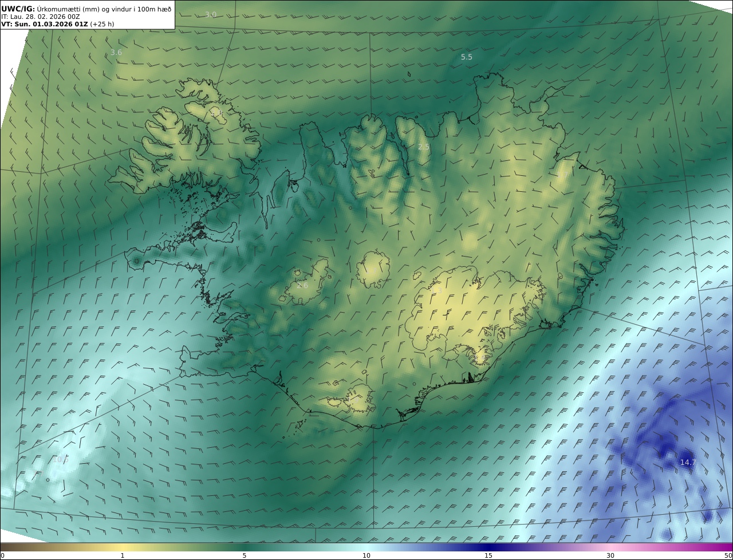Click the initial time line 'IT: Lau. 28. 02. 2026 00Z'

[x=40, y=17]
